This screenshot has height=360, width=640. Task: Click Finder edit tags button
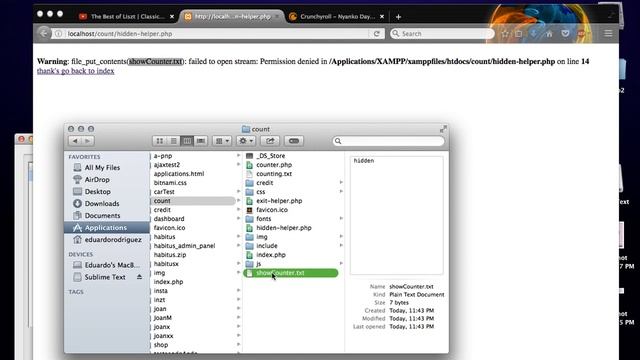(x=294, y=141)
